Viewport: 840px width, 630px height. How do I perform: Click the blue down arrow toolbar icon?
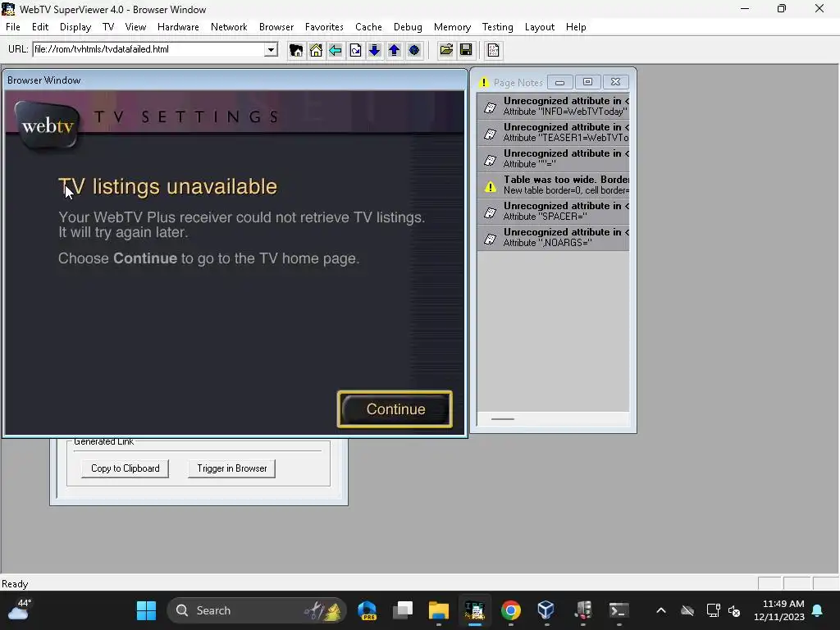coord(374,50)
